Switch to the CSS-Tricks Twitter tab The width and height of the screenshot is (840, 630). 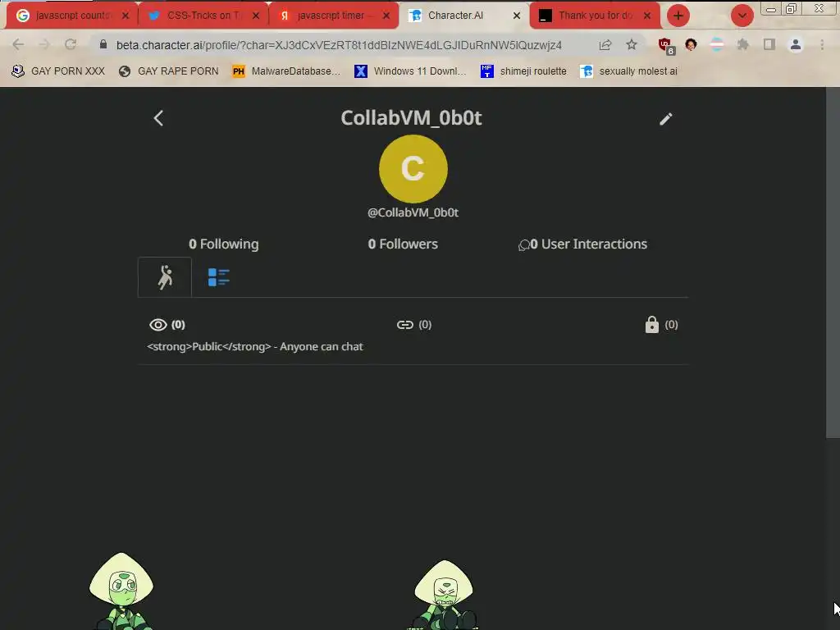(203, 16)
